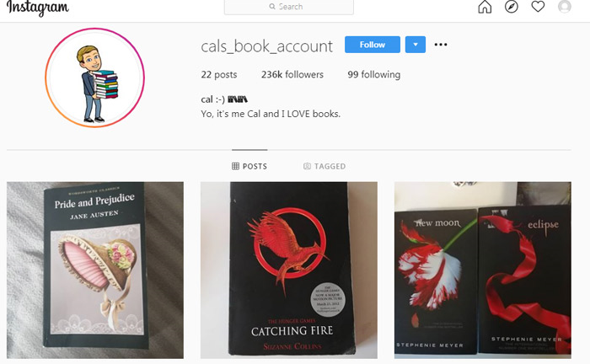View cals_book_account story profile picture
This screenshot has height=364, width=590.
94,78
